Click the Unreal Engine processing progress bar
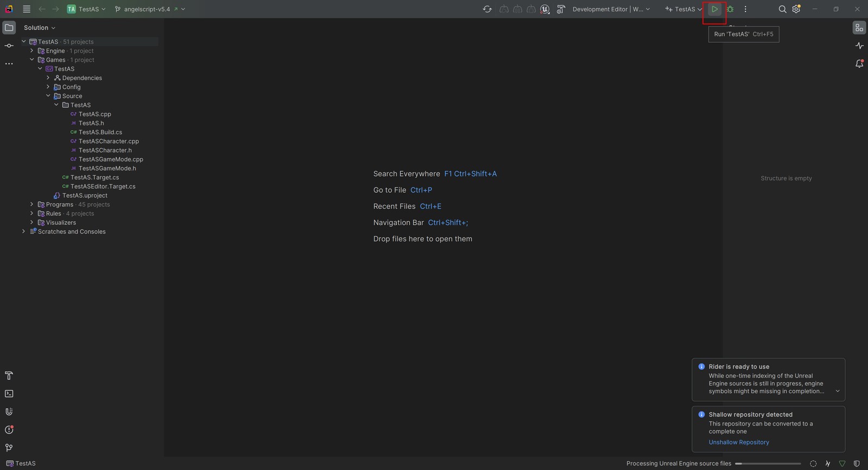This screenshot has width=868, height=470. (x=768, y=463)
